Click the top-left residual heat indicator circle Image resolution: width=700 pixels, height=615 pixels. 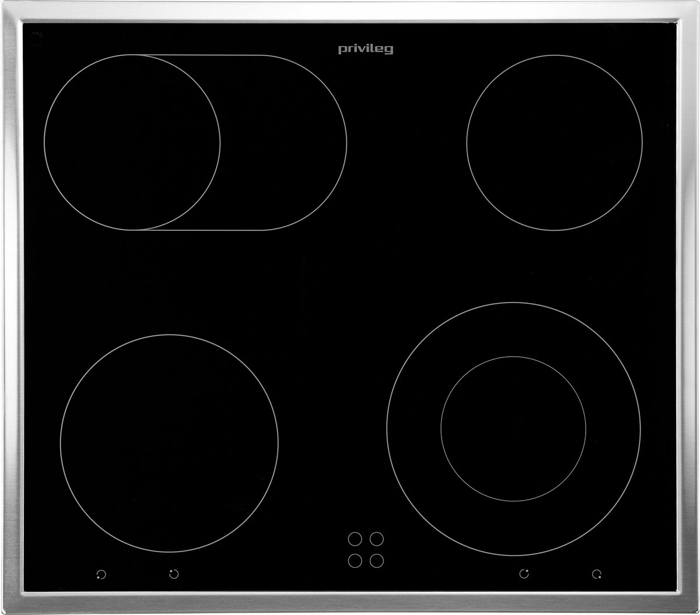[355, 537]
